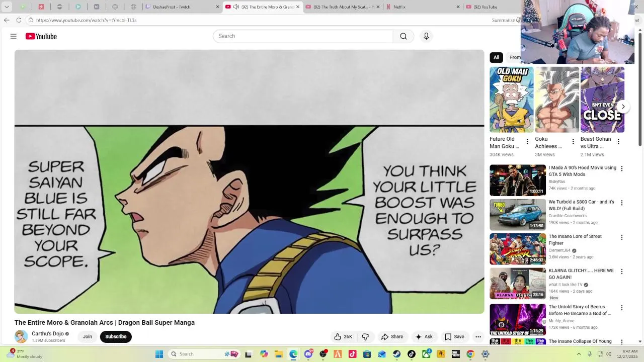The image size is (644, 362).
Task: Focus the YouTube search input field
Action: (x=303, y=36)
